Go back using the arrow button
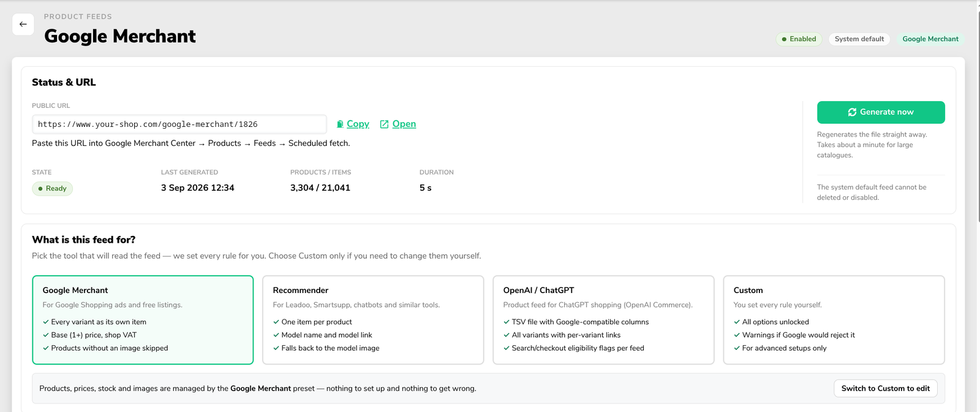Screen dimensions: 980x412 pos(23,25)
